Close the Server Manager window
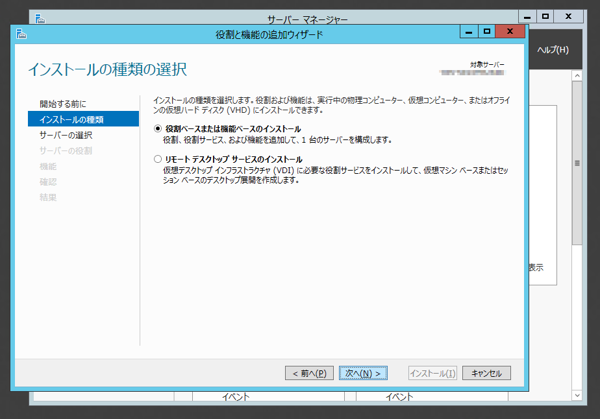Viewport: 600px width, 419px height. [569, 16]
